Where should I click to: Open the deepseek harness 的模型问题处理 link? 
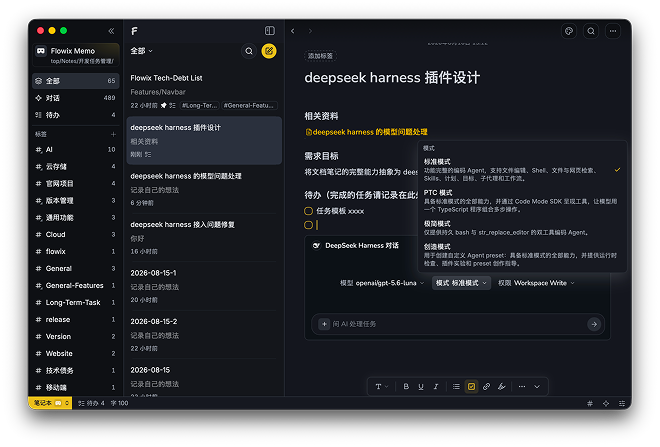click(366, 132)
